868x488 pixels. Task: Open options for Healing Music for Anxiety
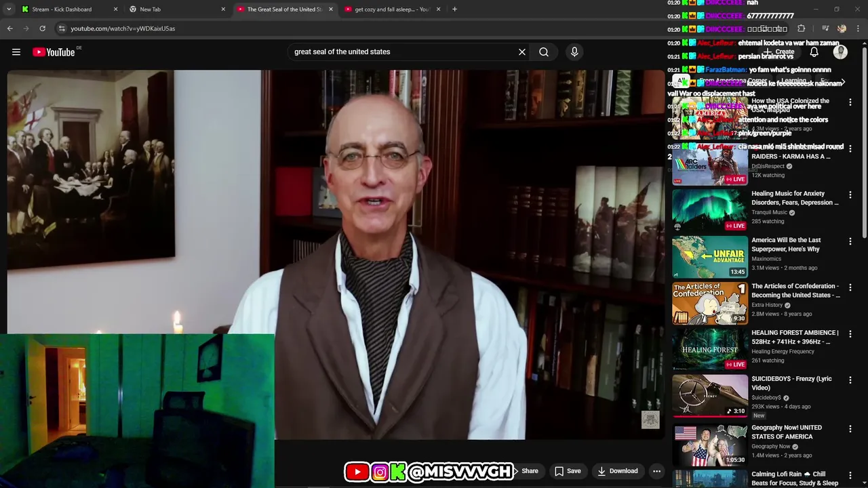click(x=850, y=195)
